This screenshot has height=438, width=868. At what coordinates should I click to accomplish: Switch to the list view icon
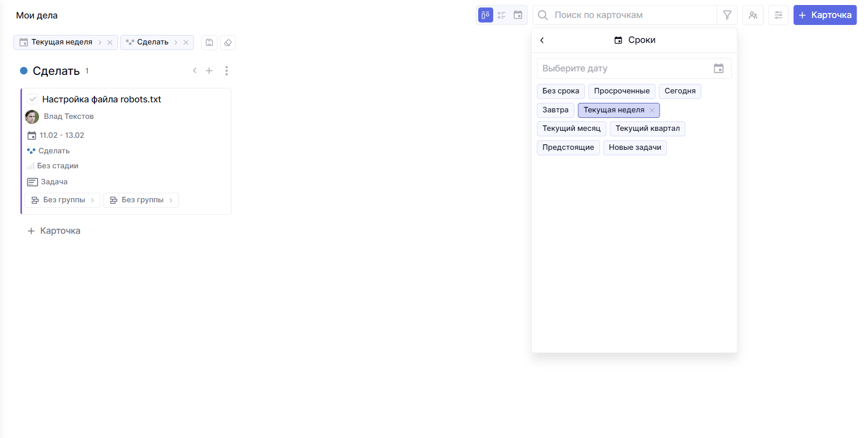click(x=502, y=15)
